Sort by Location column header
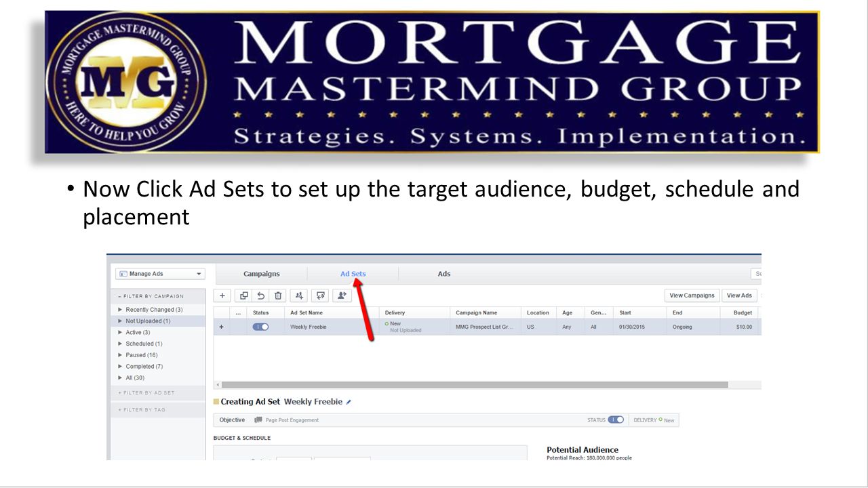Viewport: 868px width, 488px height. (539, 313)
